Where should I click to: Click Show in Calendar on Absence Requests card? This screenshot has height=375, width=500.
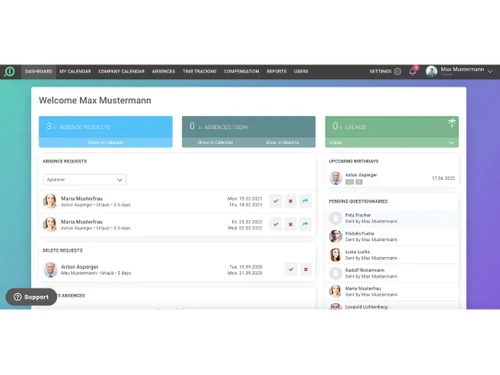click(x=106, y=142)
